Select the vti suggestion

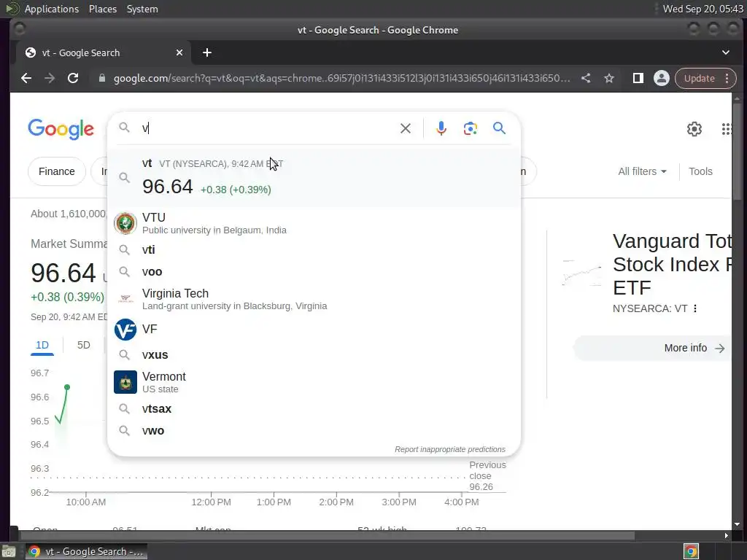314,249
